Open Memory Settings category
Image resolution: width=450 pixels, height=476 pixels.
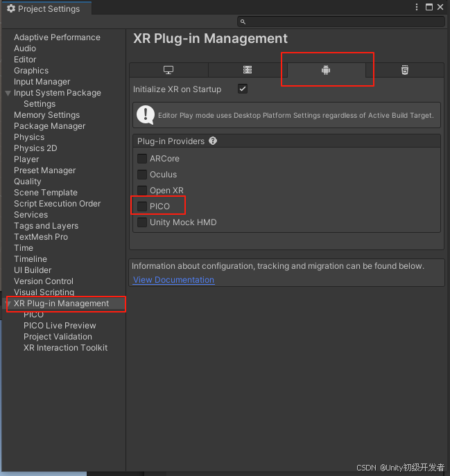[x=46, y=115]
